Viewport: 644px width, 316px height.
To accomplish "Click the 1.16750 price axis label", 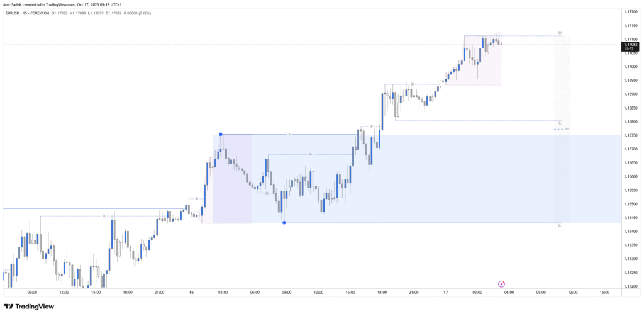I will [x=630, y=135].
